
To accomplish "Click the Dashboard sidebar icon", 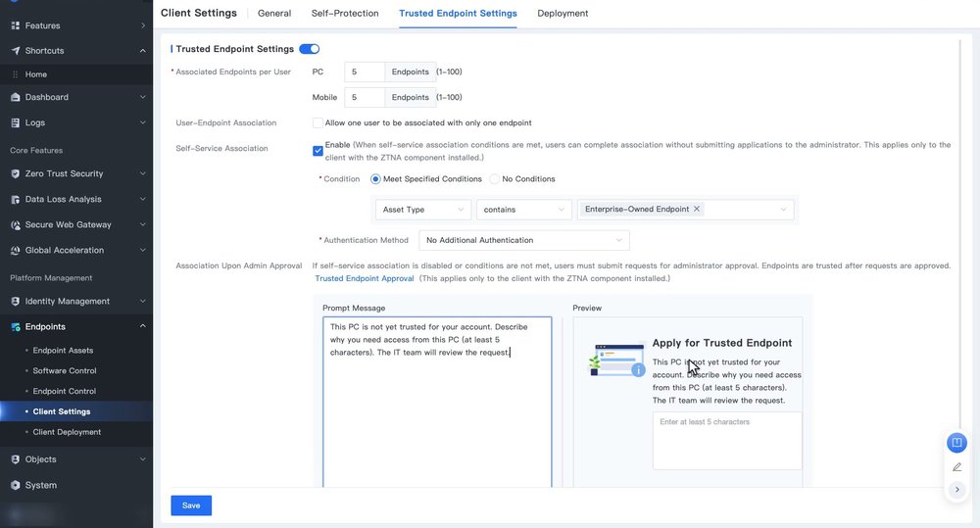I will [15, 97].
